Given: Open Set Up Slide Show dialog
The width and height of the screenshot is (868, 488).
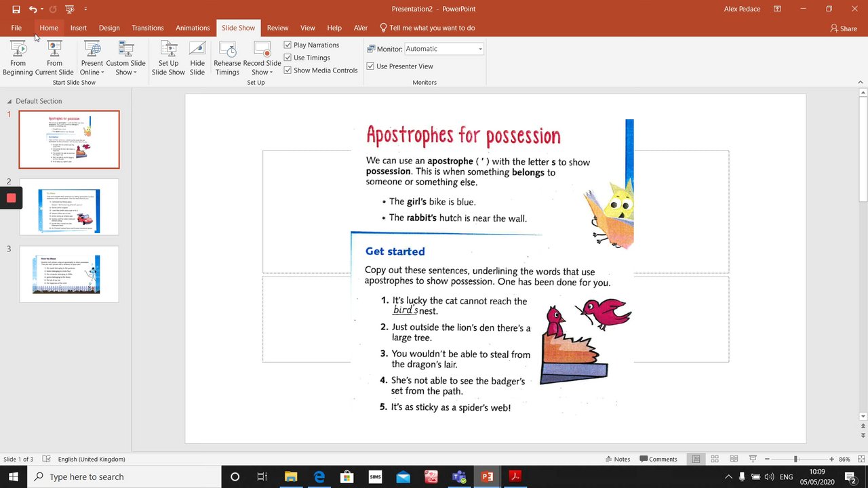Looking at the screenshot, I should [x=168, y=58].
